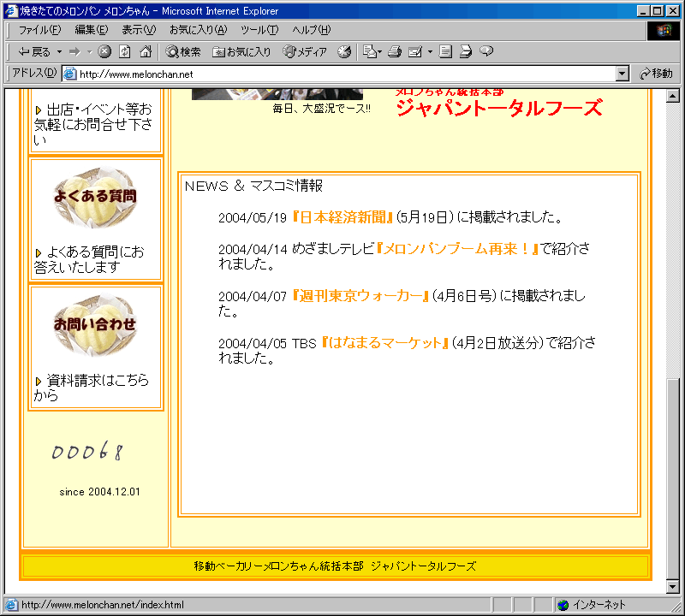Open the address bar dropdown arrow
685x616 pixels.
click(622, 74)
